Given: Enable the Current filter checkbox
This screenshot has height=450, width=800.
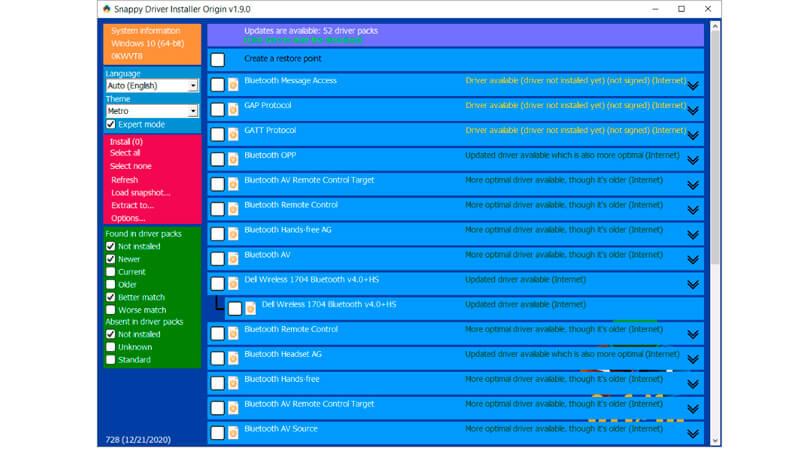Looking at the screenshot, I should [x=111, y=272].
